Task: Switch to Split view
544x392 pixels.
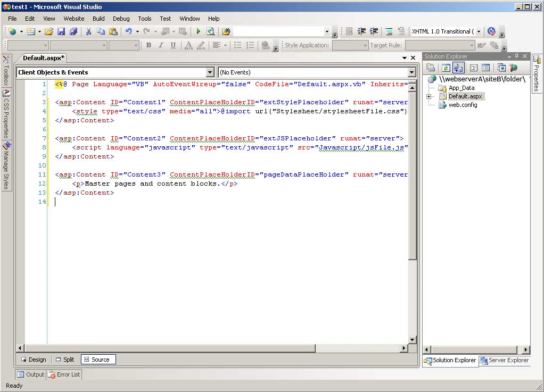Action: (65, 360)
